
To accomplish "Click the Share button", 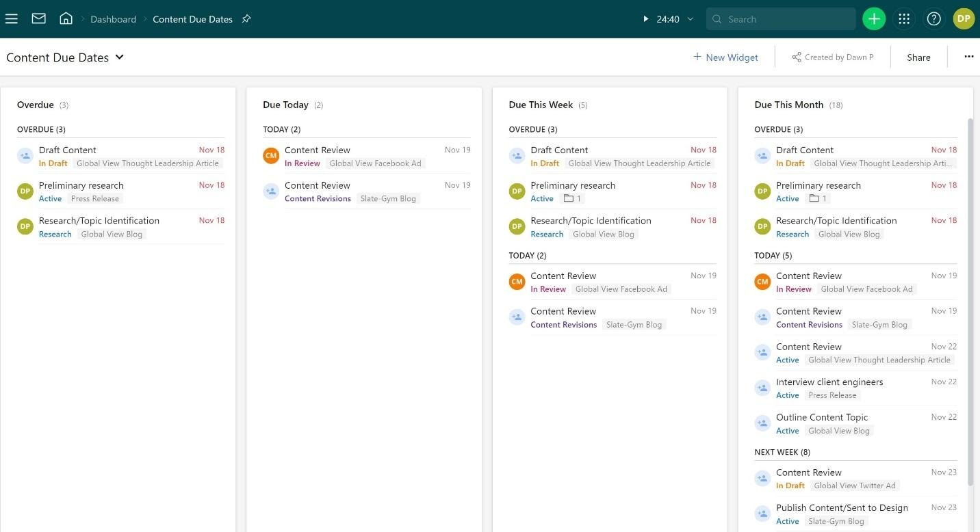I will coord(918,57).
